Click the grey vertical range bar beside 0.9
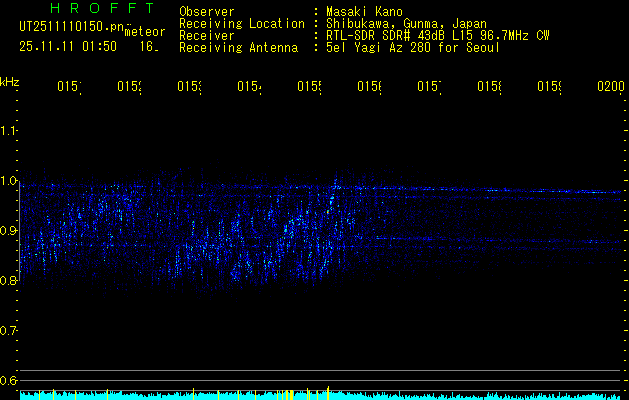The height and width of the screenshot is (400, 629). [x=20, y=231]
